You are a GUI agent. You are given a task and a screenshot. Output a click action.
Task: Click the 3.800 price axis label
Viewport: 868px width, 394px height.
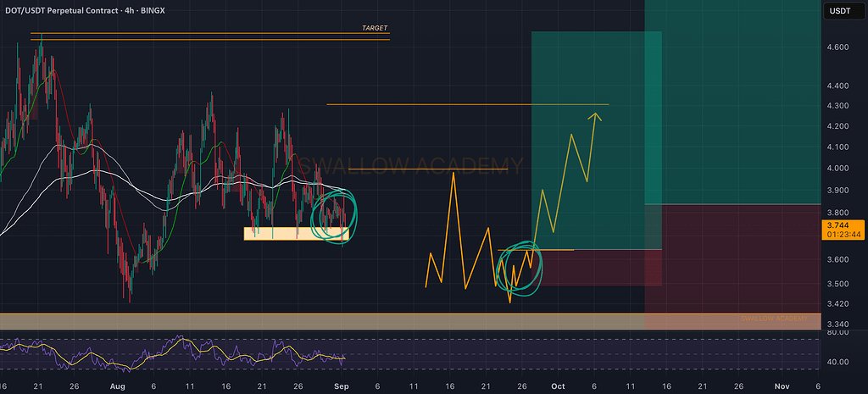(x=838, y=213)
